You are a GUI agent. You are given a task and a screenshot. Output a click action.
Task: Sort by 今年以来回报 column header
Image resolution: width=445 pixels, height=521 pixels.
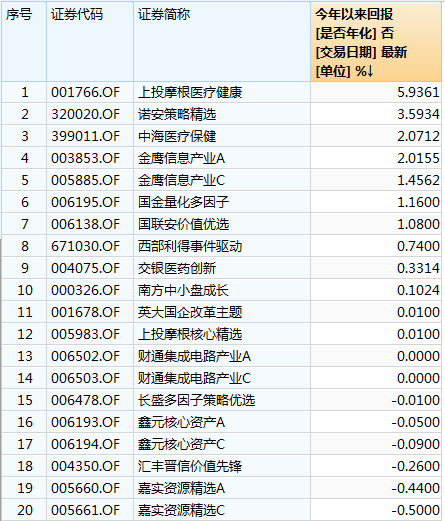pos(376,42)
